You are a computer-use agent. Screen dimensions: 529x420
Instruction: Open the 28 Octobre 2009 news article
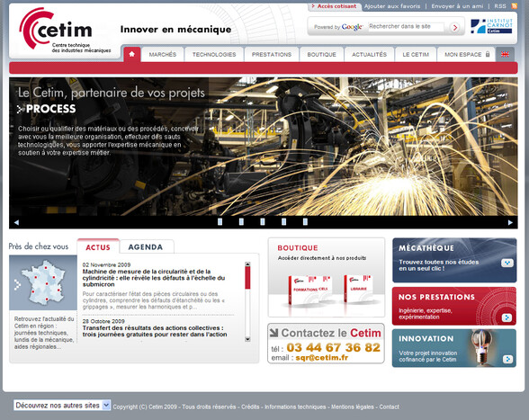tap(155, 331)
